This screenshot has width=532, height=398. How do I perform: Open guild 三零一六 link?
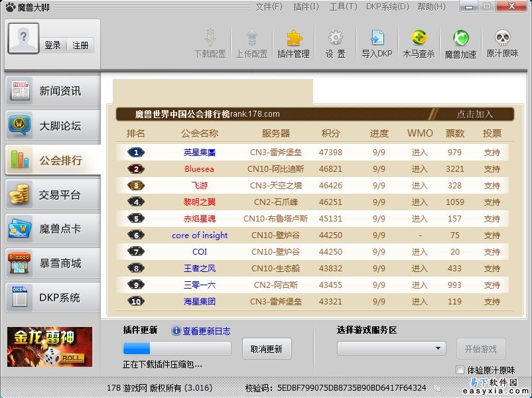[x=200, y=285]
